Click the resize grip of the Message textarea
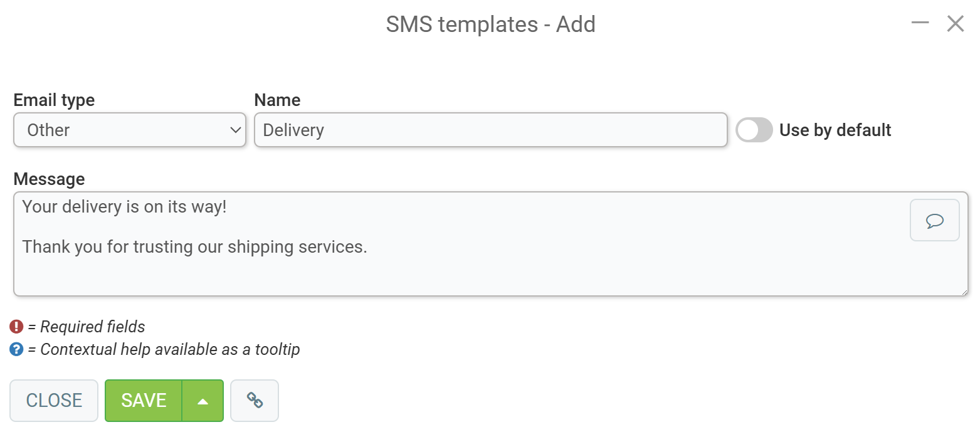This screenshot has height=427, width=980. click(964, 292)
